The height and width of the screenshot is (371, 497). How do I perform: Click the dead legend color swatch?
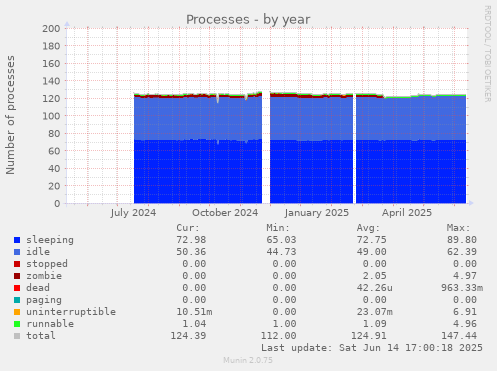point(17,288)
